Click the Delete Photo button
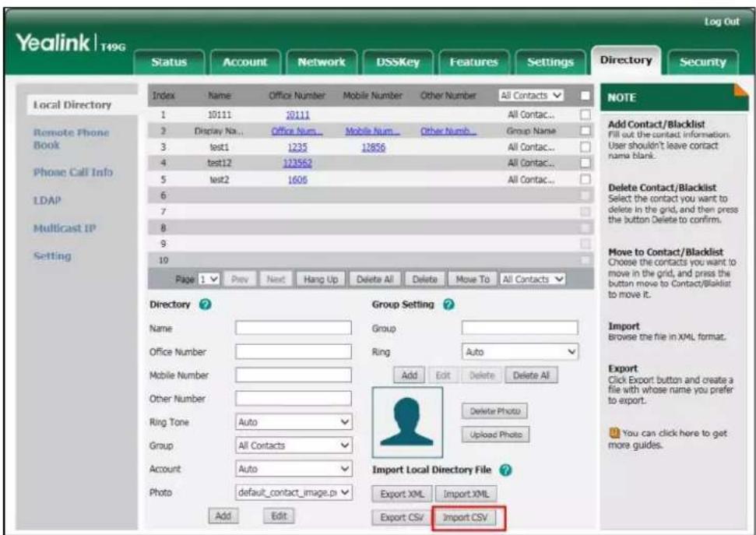The width and height of the screenshot is (756, 535). [494, 411]
